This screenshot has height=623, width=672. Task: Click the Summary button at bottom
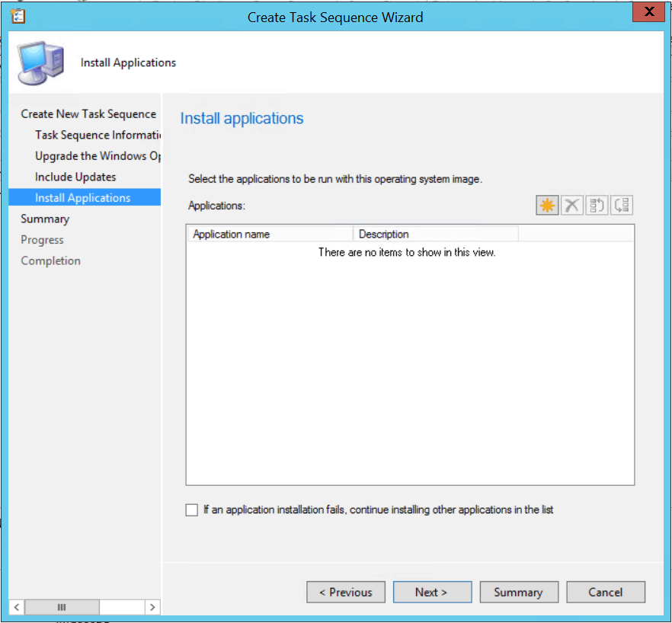519,592
